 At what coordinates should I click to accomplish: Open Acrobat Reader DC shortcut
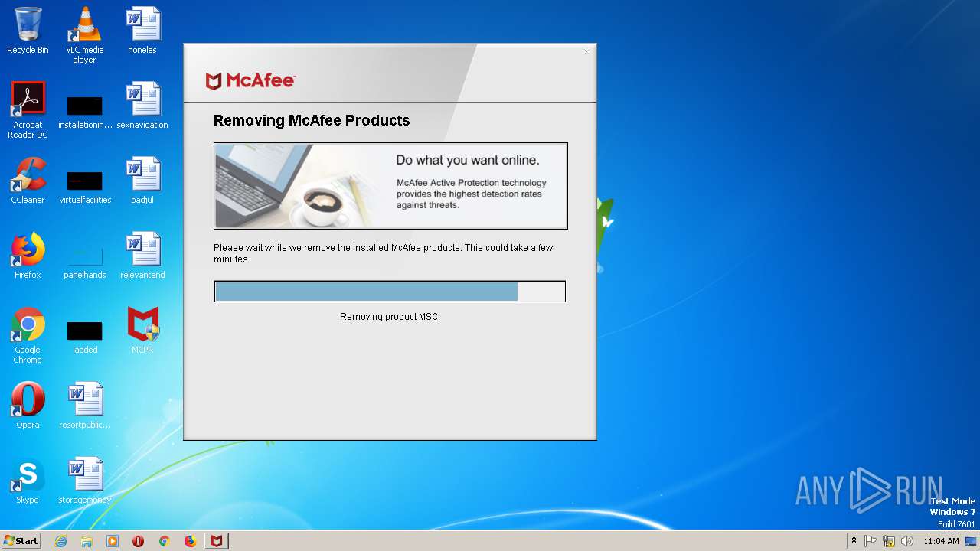coord(28,110)
